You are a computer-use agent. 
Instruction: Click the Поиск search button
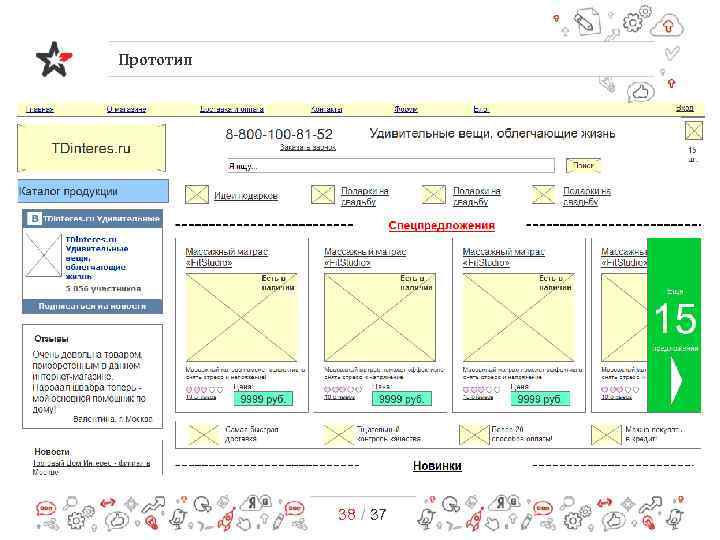pos(583,165)
